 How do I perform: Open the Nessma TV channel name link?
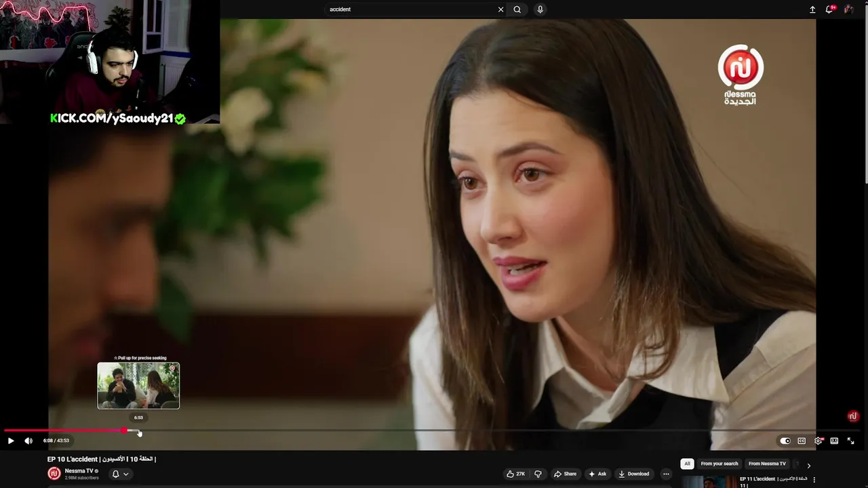coord(79,470)
